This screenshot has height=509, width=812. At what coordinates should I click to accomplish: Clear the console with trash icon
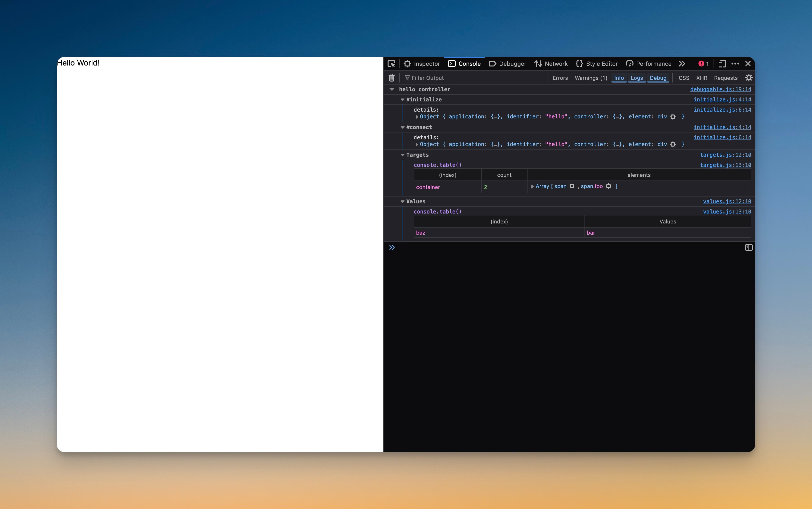[x=391, y=78]
